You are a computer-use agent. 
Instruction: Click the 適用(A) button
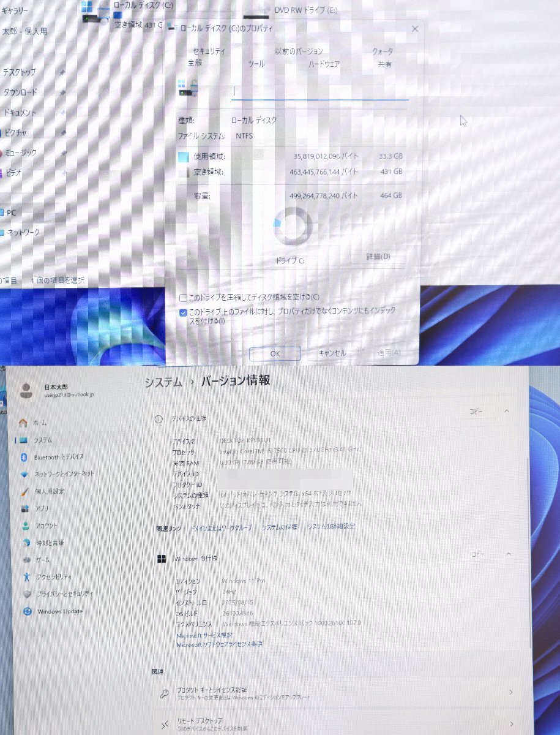(x=389, y=353)
